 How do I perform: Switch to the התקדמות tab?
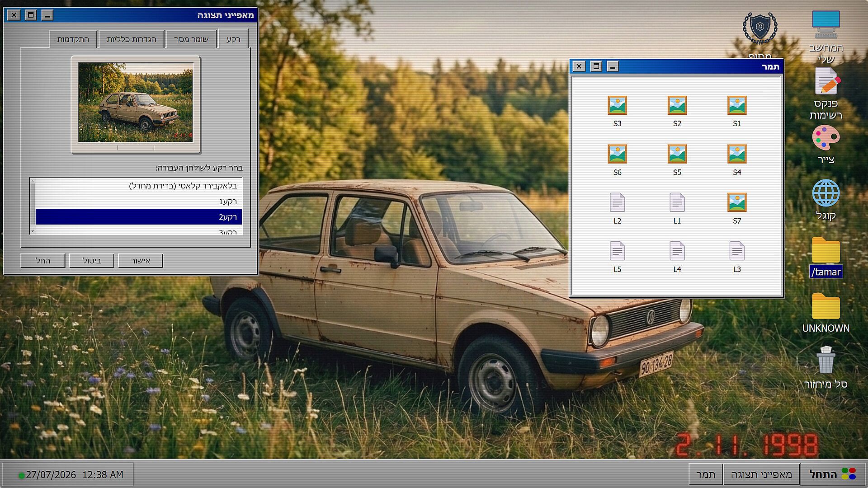coord(73,39)
